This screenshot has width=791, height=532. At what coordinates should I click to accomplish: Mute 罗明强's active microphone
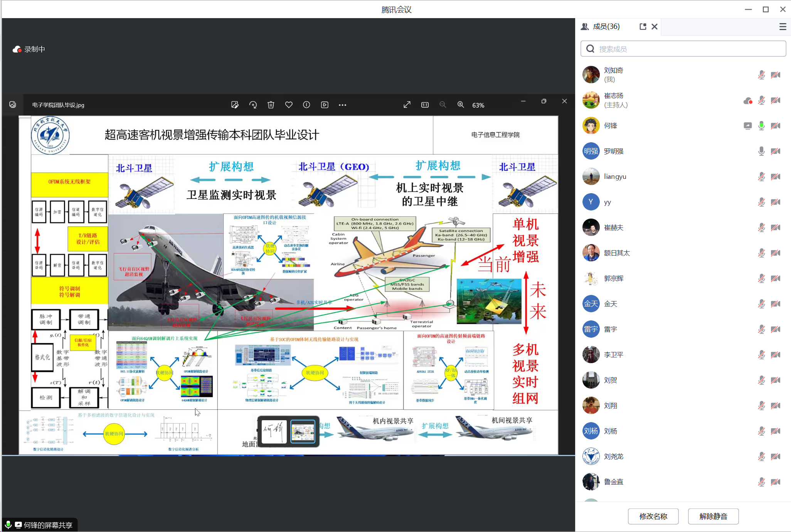761,151
